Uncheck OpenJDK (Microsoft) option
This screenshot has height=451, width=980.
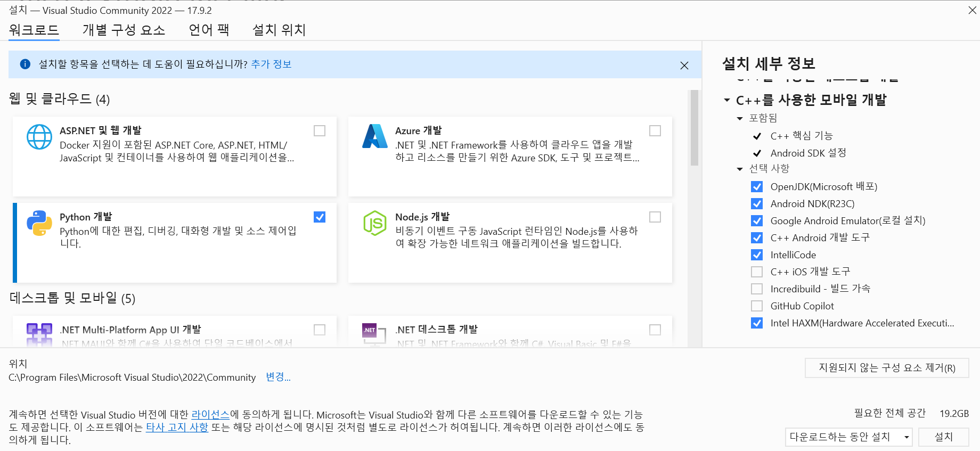pyautogui.click(x=757, y=187)
